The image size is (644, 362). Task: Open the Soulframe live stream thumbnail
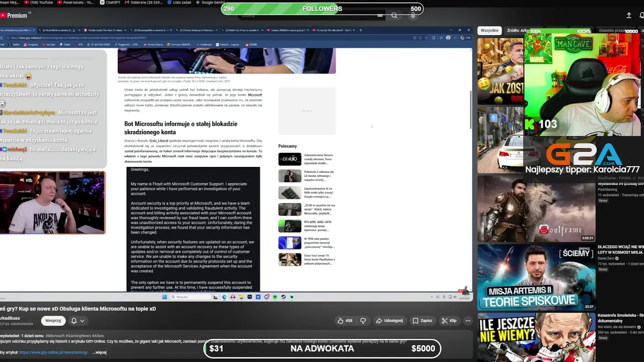coord(536,208)
